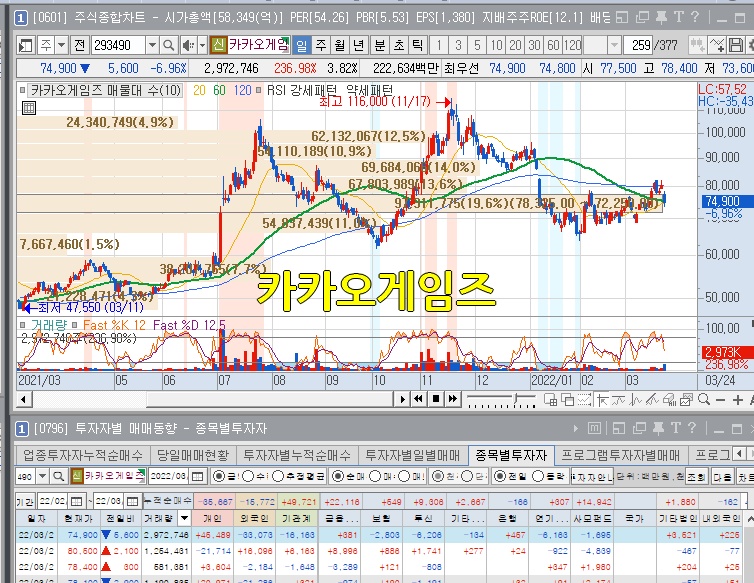Click the pin icon in chart window title bar
The image size is (754, 583).
coord(662,18)
